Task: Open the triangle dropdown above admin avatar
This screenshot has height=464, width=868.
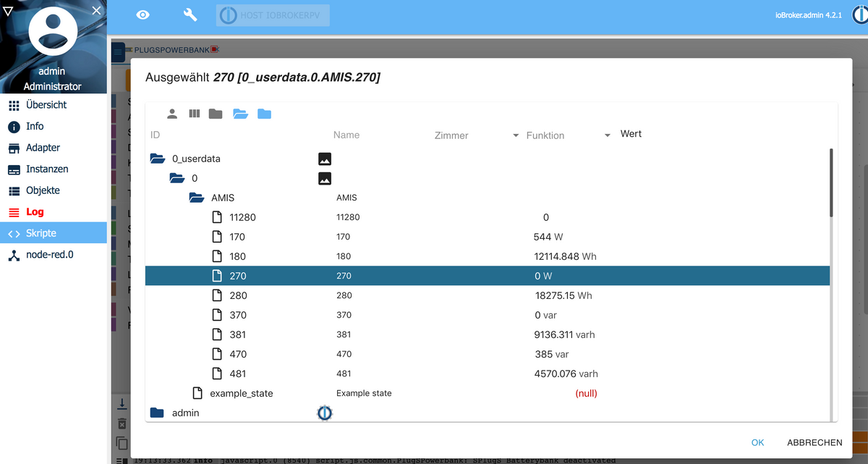Action: [x=8, y=10]
